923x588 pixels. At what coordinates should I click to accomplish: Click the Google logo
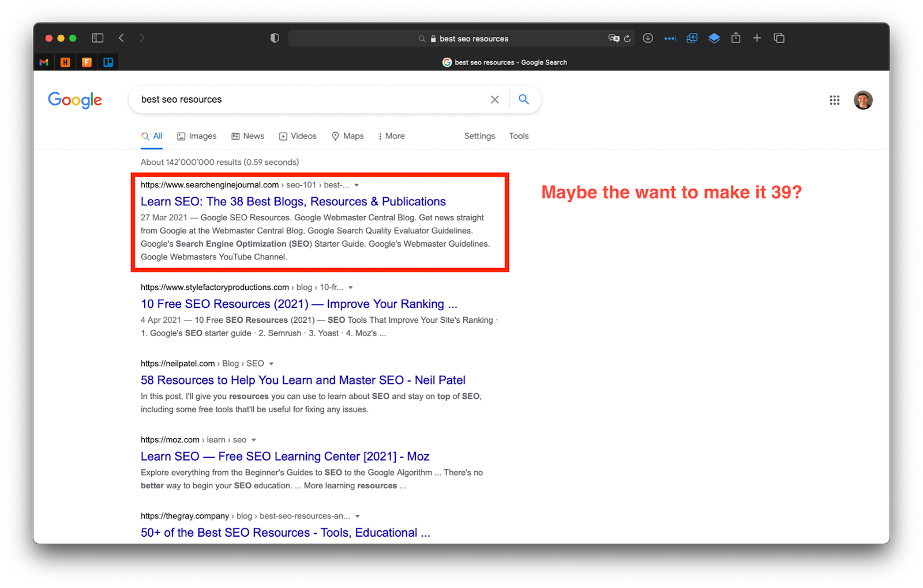pyautogui.click(x=75, y=100)
